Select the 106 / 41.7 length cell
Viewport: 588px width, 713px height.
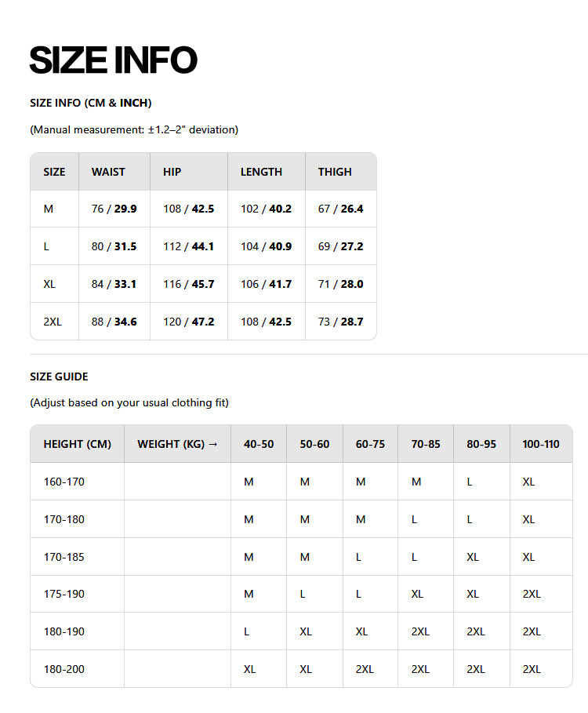tap(266, 284)
